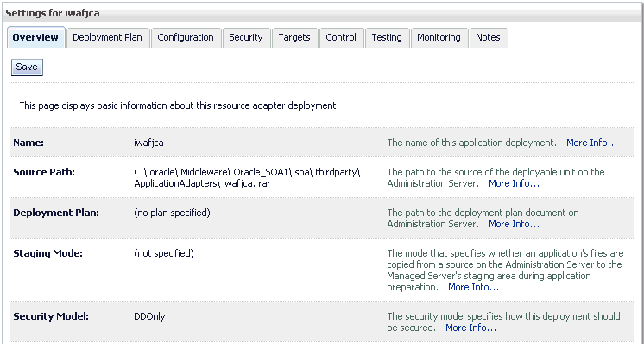Open More Info link for Security Model
This screenshot has height=344, width=644.
(x=471, y=328)
